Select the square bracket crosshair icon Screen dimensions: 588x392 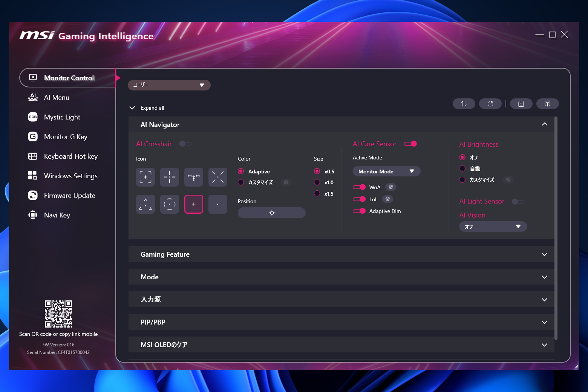click(x=145, y=177)
